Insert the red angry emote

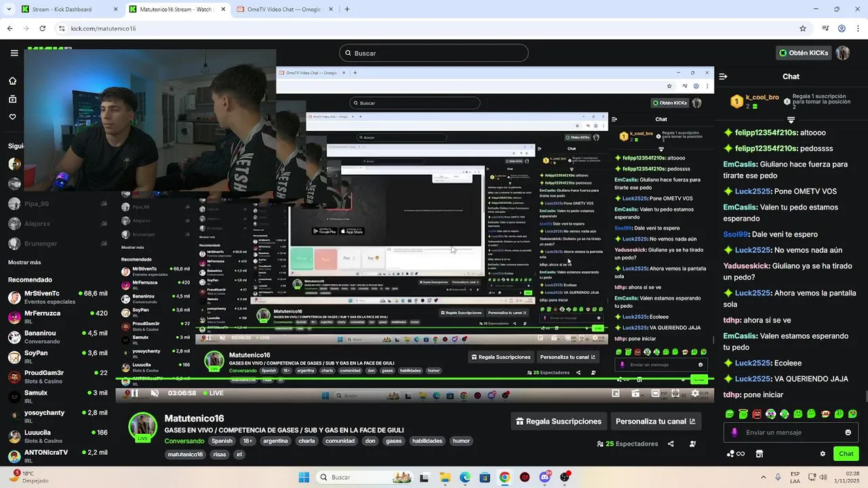tap(757, 414)
